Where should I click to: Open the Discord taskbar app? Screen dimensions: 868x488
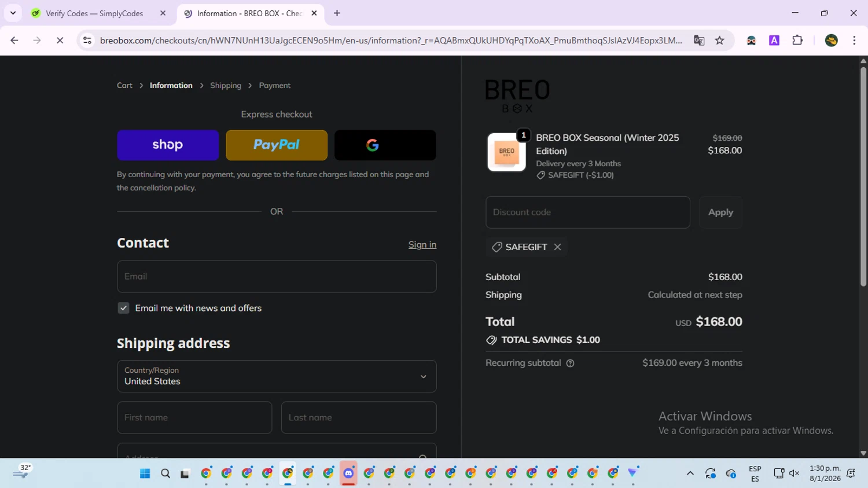click(348, 474)
